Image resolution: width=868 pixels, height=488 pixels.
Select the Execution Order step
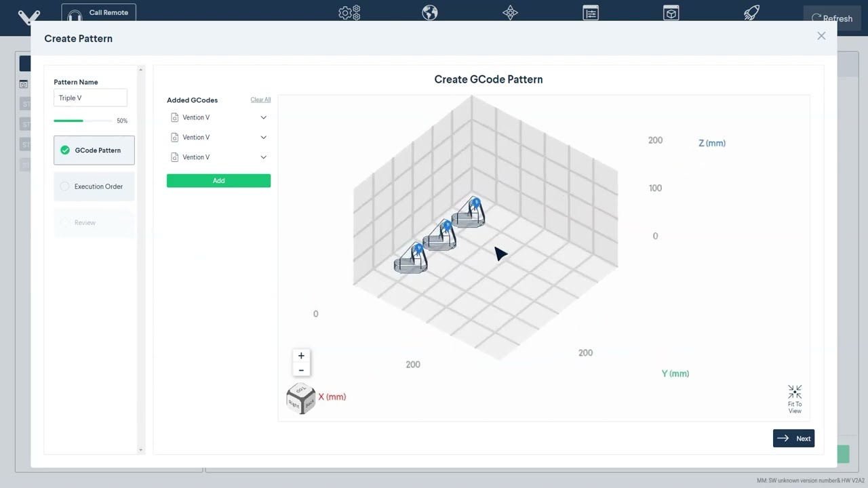pos(94,186)
